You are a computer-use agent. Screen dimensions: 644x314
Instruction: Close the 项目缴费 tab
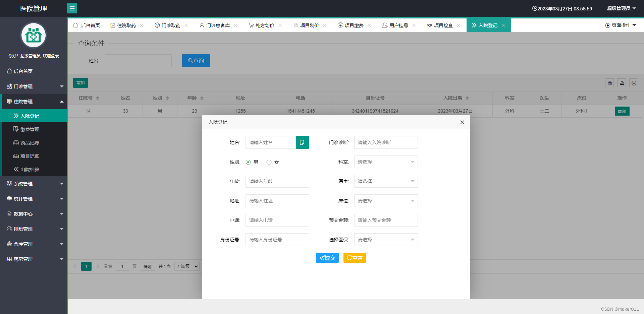369,25
